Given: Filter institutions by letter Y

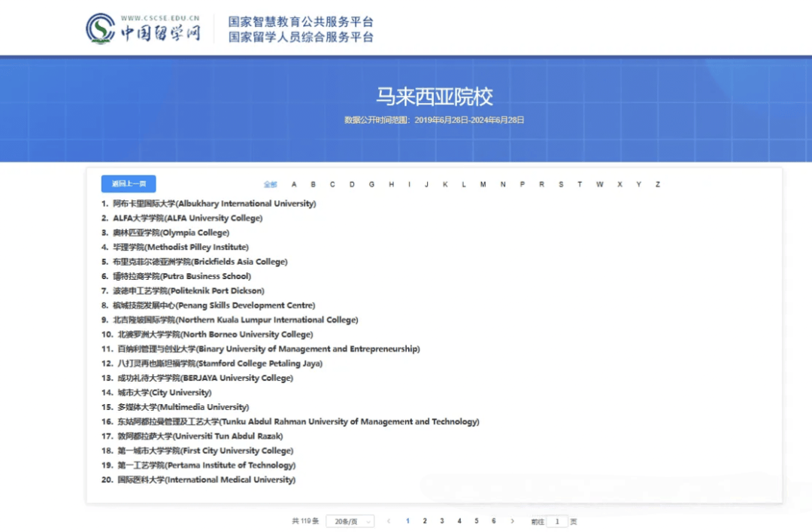Looking at the screenshot, I should coord(638,184).
